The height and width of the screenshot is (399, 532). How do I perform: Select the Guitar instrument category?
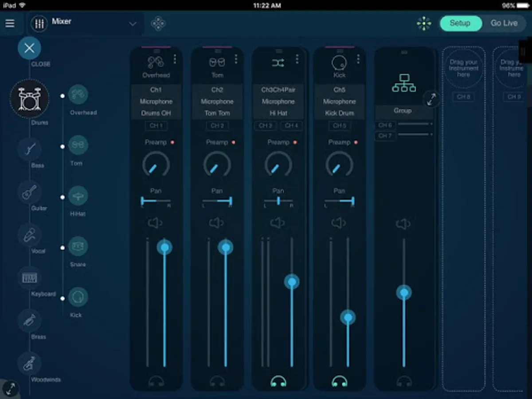(x=29, y=192)
